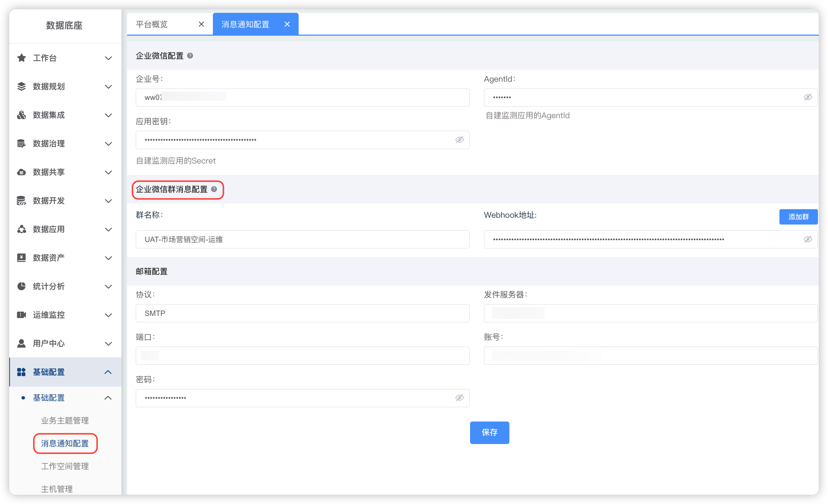828x504 pixels.
Task: Click the cubes icon beside 数据集成
Action: (21, 115)
